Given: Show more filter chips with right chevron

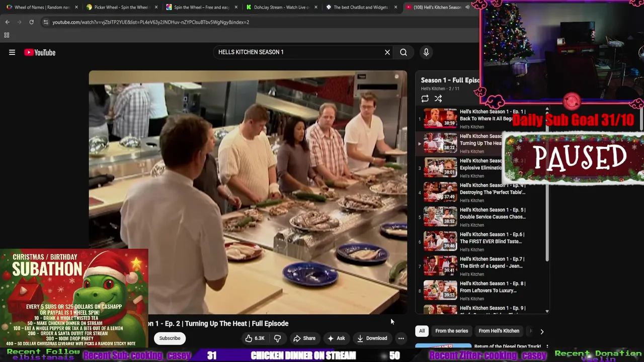Looking at the screenshot, I should click(x=542, y=331).
